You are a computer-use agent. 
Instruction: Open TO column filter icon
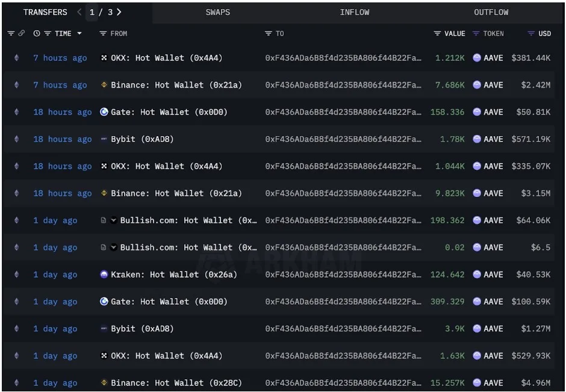(268, 33)
